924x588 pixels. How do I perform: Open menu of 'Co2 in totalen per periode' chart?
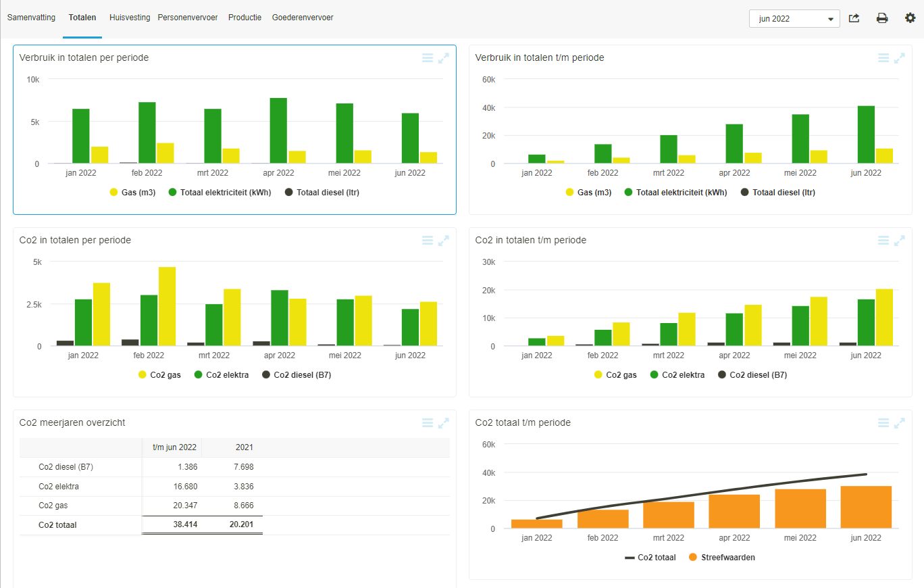pyautogui.click(x=428, y=241)
